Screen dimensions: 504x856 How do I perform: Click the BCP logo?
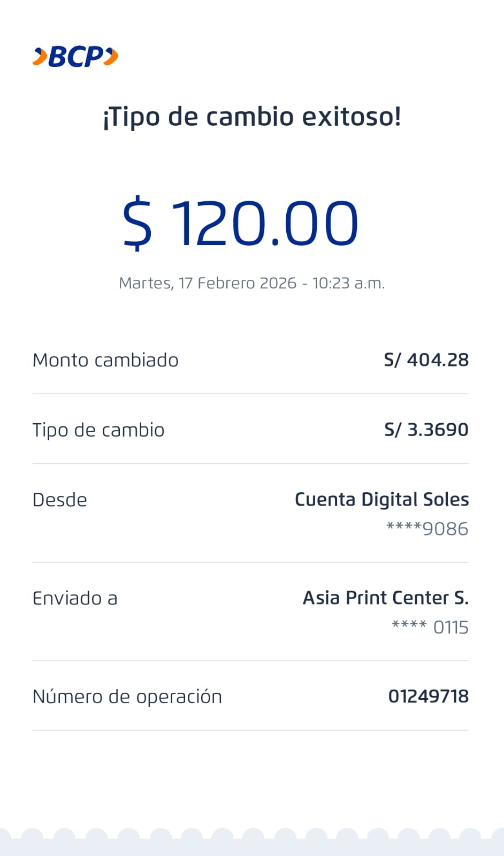(x=75, y=57)
